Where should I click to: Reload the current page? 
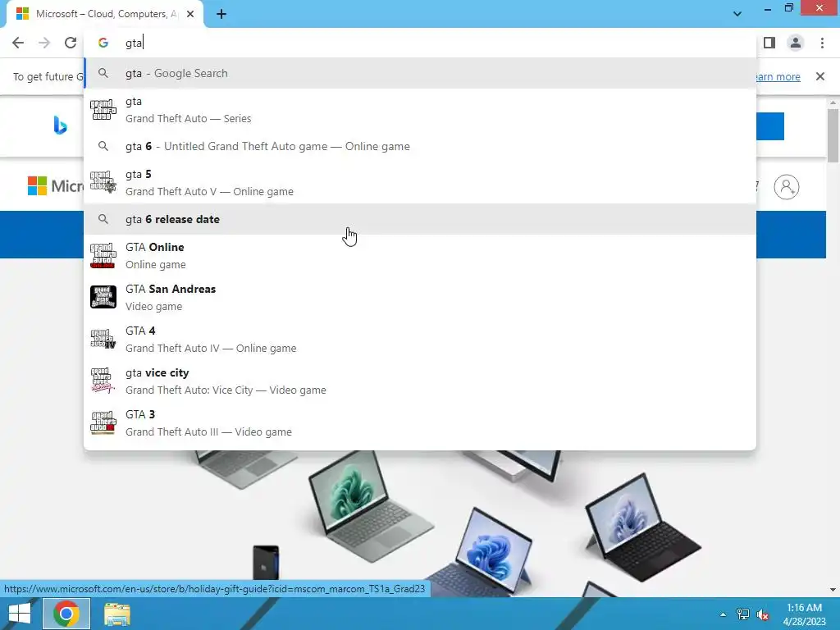tap(71, 43)
